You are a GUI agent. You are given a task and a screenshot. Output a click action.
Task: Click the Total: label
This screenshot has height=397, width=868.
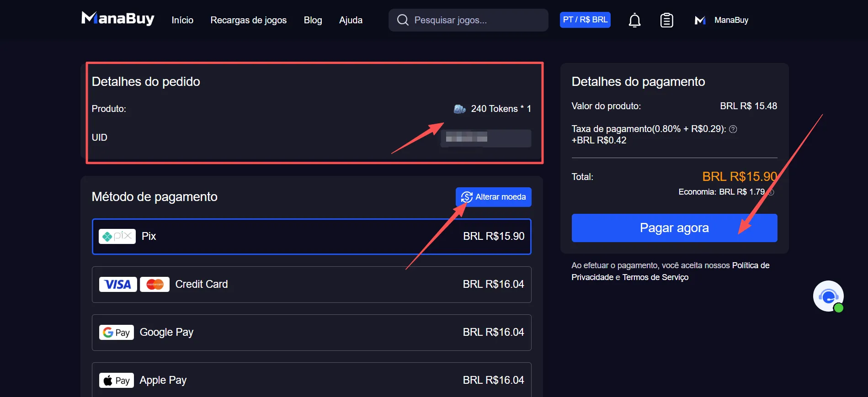coord(582,177)
